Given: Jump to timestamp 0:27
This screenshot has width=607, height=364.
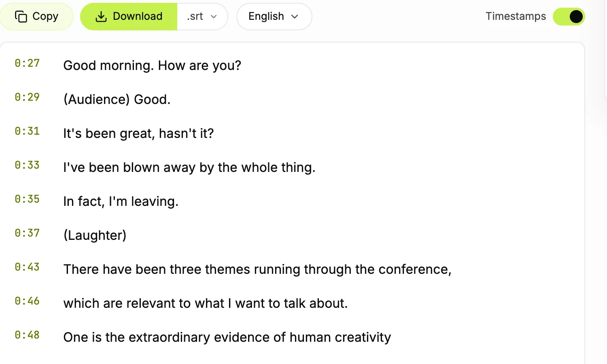Looking at the screenshot, I should (27, 63).
